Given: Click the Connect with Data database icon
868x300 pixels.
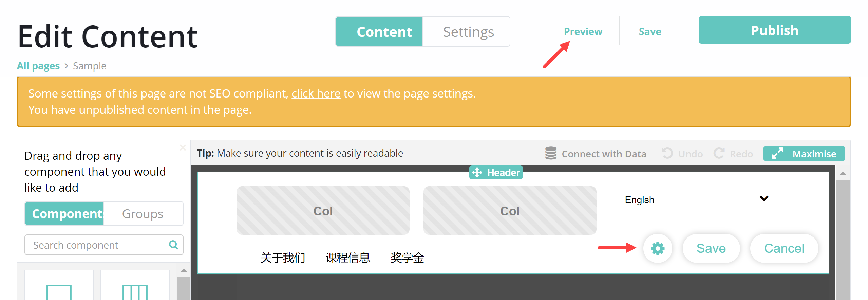Looking at the screenshot, I should (551, 153).
